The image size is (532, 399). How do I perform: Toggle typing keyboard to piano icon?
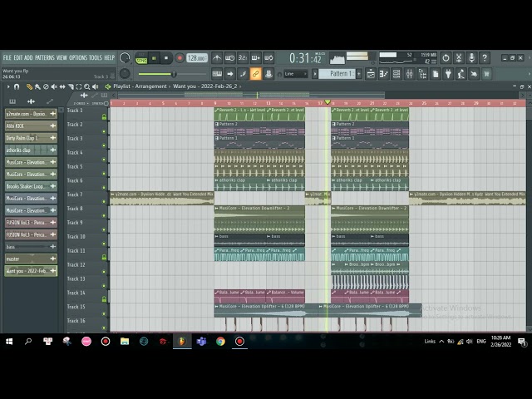click(217, 74)
